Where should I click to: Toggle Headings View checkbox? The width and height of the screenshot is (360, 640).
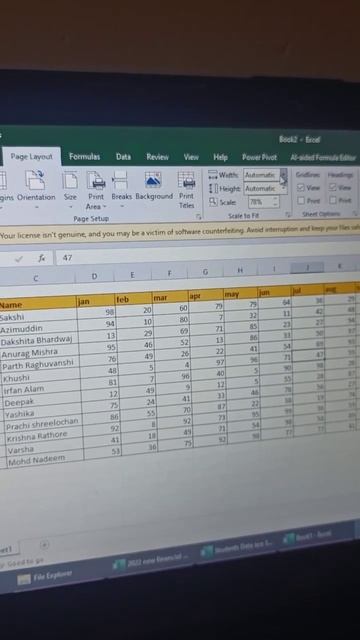click(x=333, y=187)
